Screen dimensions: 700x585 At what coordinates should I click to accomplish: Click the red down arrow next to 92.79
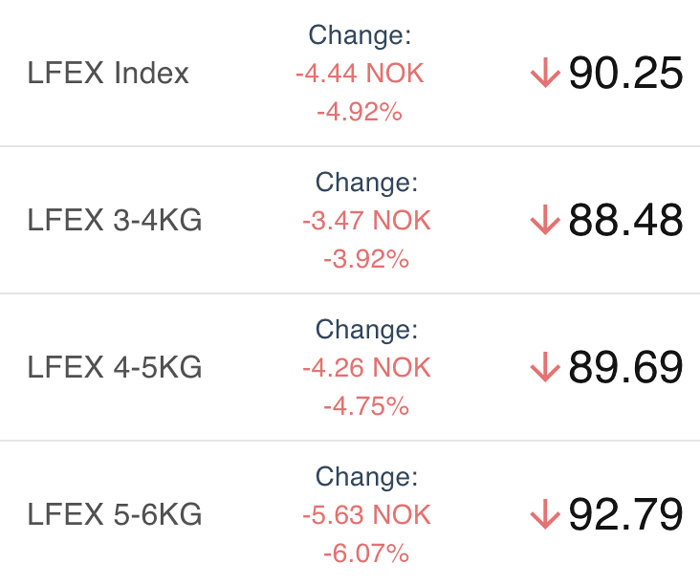[545, 514]
